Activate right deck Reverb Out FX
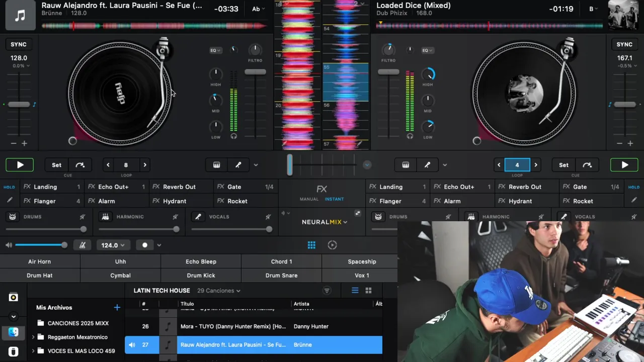644x362 pixels. pos(526,187)
